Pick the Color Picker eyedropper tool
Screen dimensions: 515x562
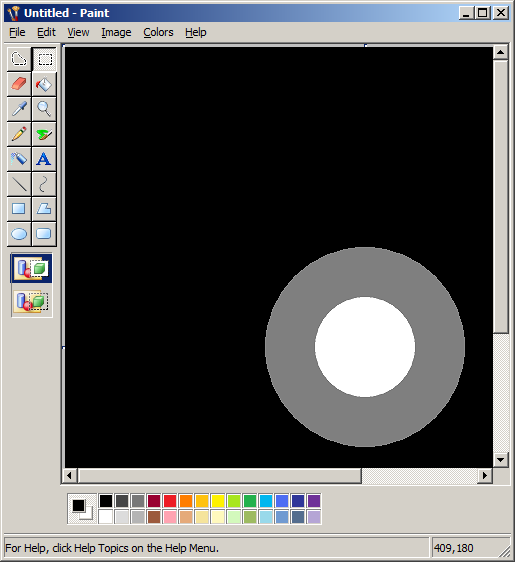tap(19, 109)
